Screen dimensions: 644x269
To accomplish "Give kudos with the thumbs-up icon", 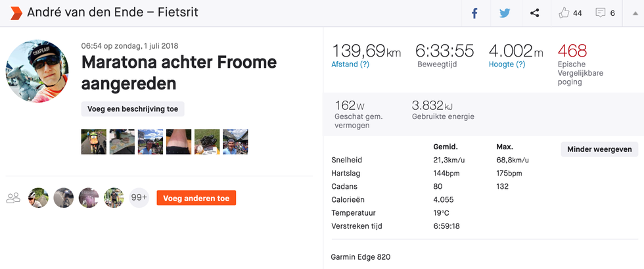I will 564,13.
